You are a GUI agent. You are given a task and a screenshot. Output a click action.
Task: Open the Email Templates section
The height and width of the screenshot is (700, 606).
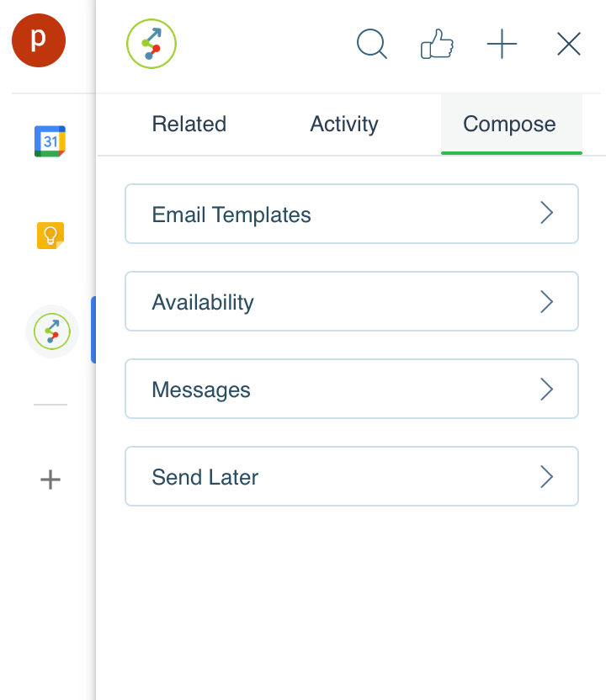pos(352,214)
